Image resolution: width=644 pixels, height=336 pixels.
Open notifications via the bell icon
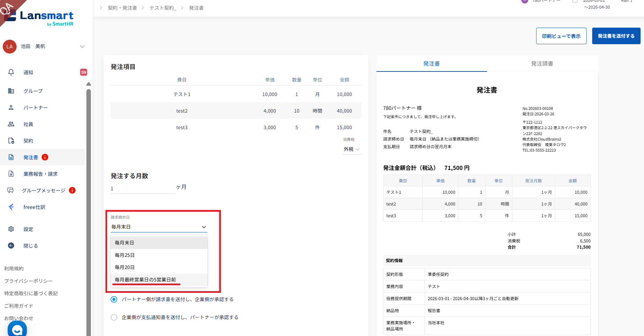(11, 72)
